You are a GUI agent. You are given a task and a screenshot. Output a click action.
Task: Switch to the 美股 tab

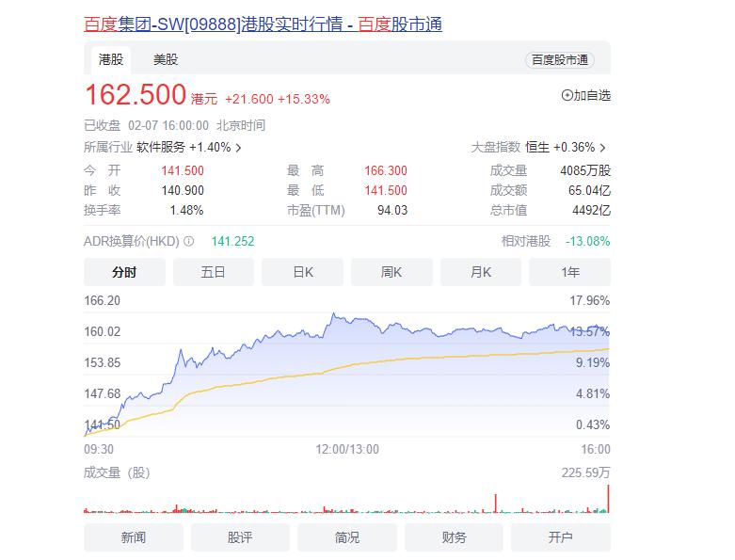click(166, 59)
